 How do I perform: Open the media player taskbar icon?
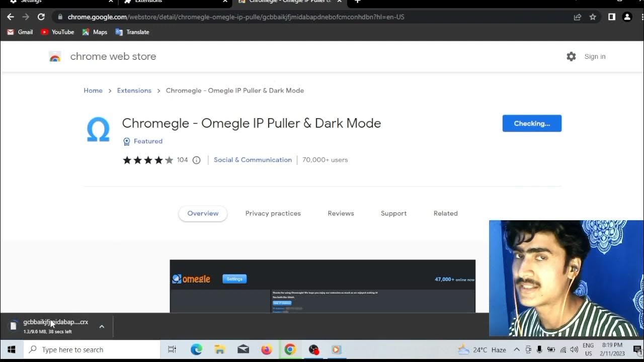pyautogui.click(x=337, y=349)
